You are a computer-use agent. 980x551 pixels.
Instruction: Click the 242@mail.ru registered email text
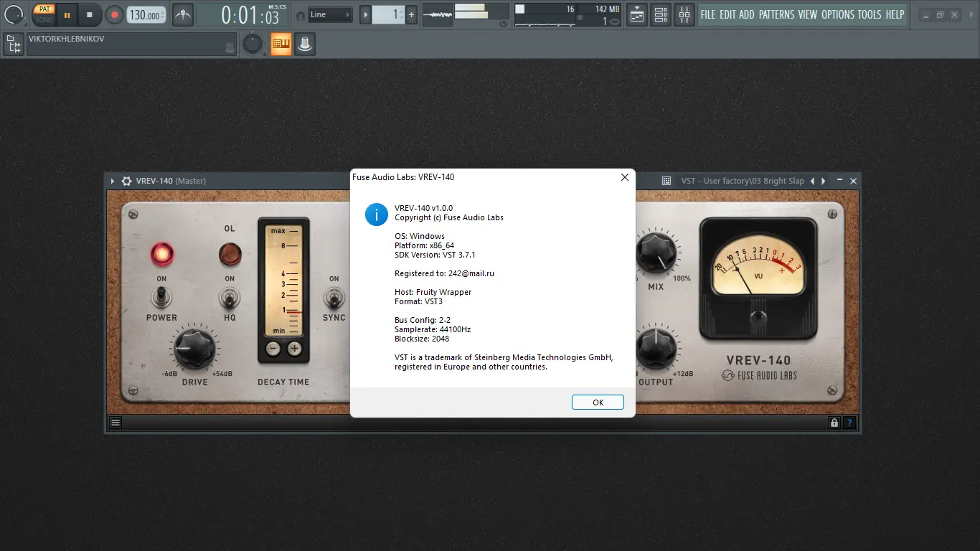click(471, 273)
